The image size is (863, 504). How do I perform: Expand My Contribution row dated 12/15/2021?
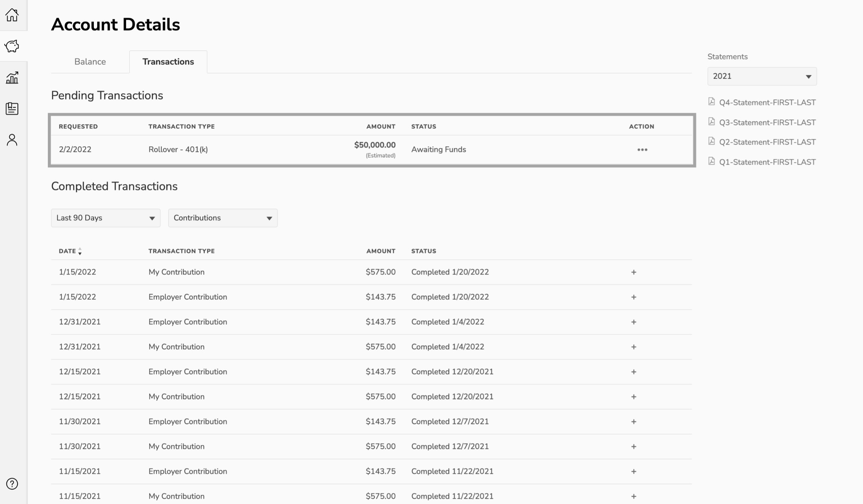click(634, 396)
